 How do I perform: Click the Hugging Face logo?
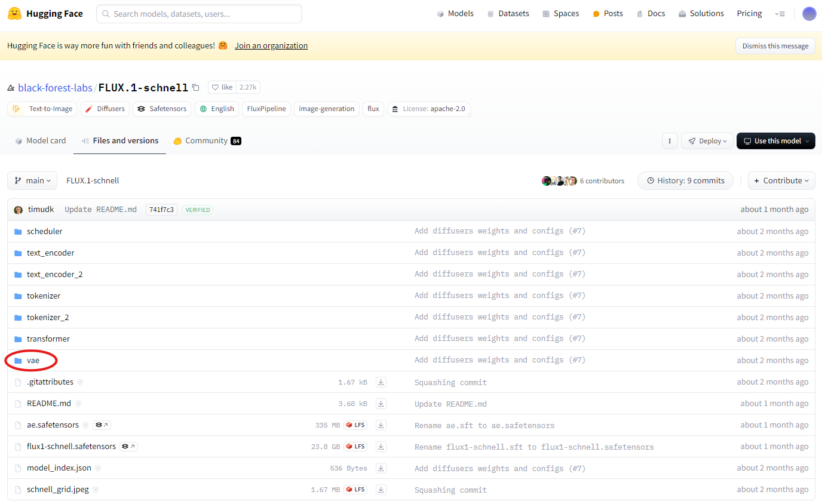coord(45,13)
